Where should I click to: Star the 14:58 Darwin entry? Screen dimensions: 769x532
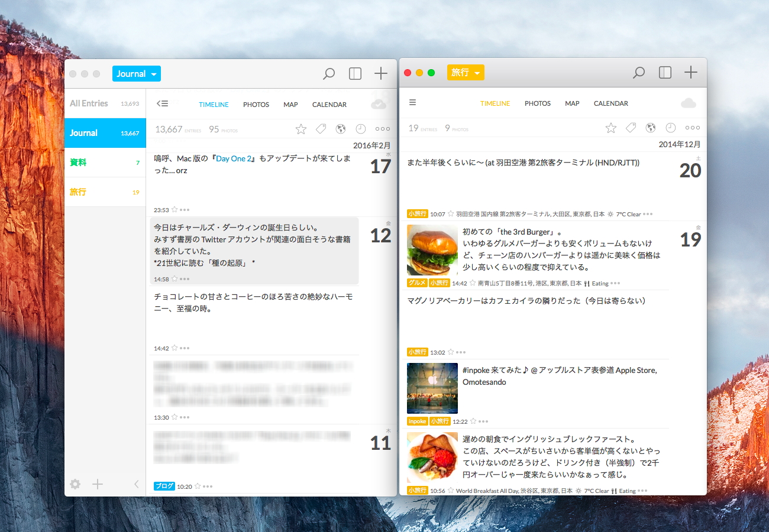pyautogui.click(x=175, y=279)
